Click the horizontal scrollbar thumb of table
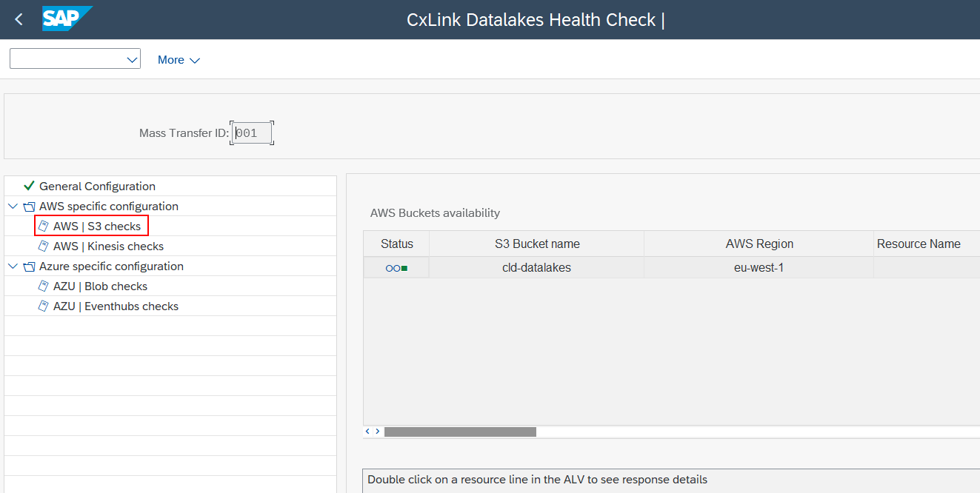The width and height of the screenshot is (980, 493). point(460,432)
